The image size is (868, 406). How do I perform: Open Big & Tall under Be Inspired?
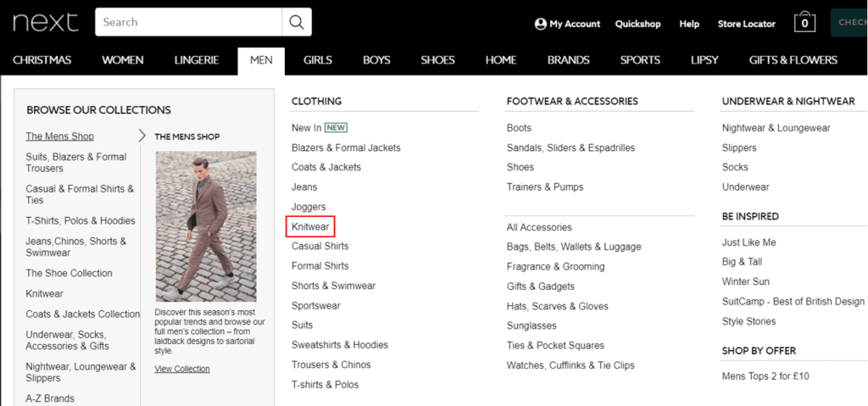click(x=742, y=262)
